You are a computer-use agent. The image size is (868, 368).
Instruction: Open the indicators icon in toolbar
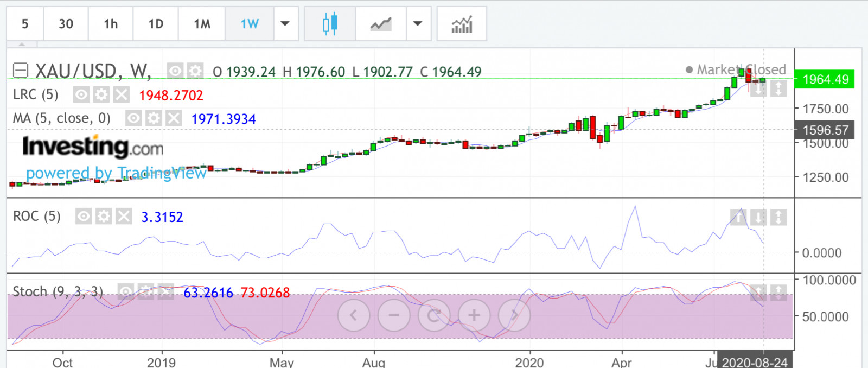[462, 24]
